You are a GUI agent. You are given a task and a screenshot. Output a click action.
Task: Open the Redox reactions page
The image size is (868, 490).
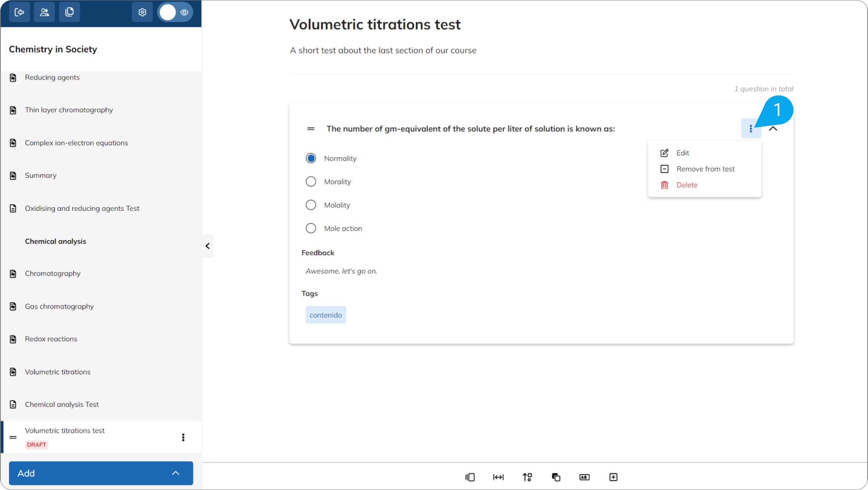click(x=51, y=339)
